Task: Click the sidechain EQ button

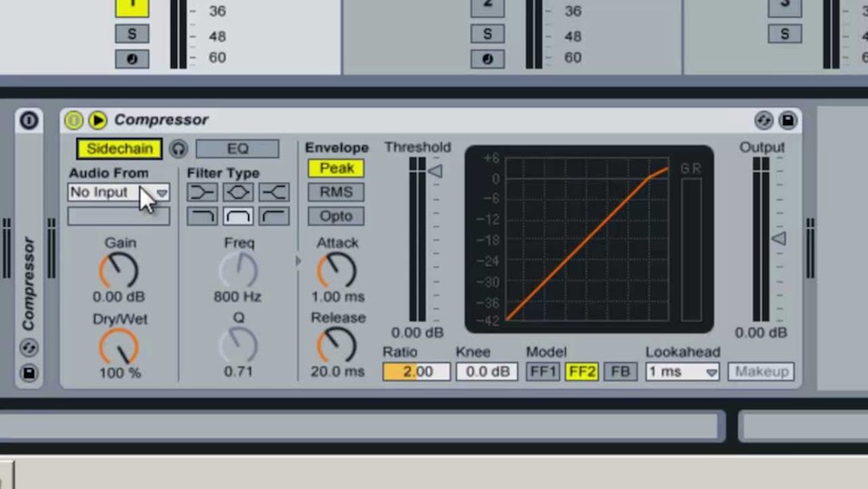Action: [237, 149]
